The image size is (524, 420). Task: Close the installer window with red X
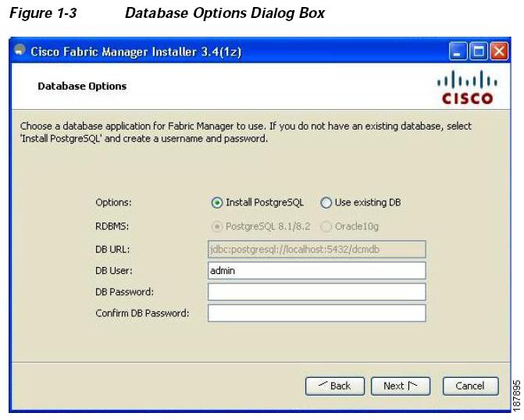pyautogui.click(x=499, y=52)
